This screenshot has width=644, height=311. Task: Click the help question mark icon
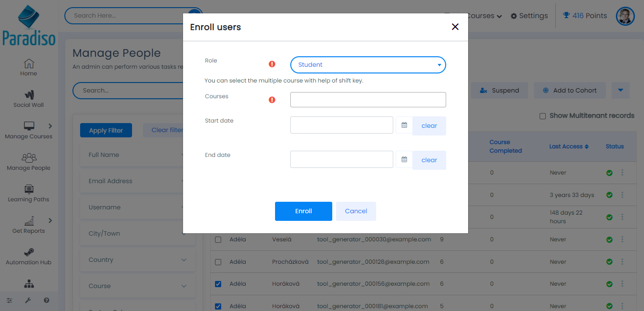[46, 301]
